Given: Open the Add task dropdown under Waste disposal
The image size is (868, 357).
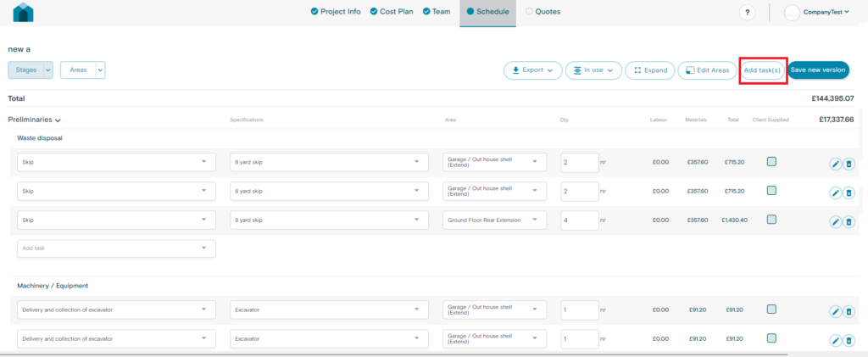Looking at the screenshot, I should click(x=116, y=248).
